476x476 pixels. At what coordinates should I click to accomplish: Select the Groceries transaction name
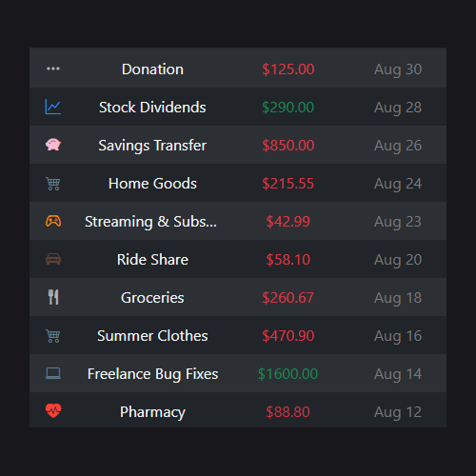coord(152,298)
